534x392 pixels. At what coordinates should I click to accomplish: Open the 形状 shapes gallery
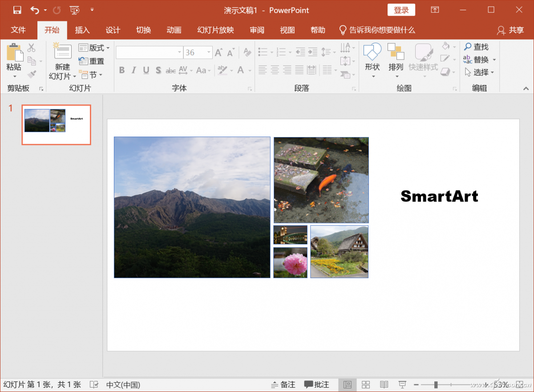pyautogui.click(x=372, y=61)
